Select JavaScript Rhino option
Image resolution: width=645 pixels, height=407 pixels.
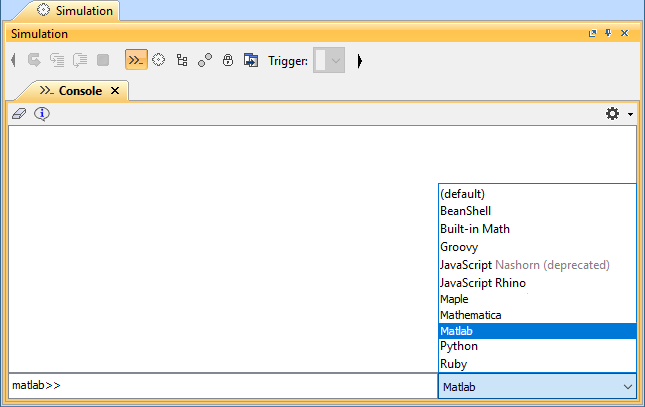tap(537, 283)
